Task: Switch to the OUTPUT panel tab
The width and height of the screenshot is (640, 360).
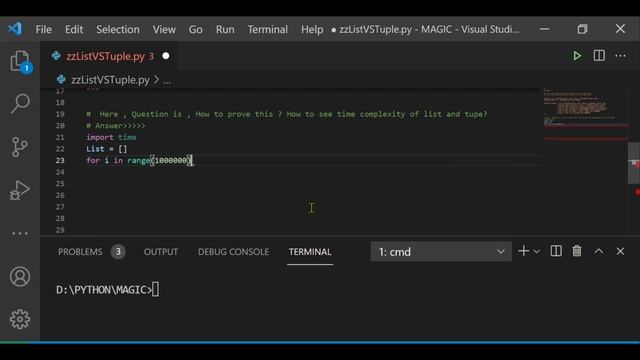Action: coord(160,252)
